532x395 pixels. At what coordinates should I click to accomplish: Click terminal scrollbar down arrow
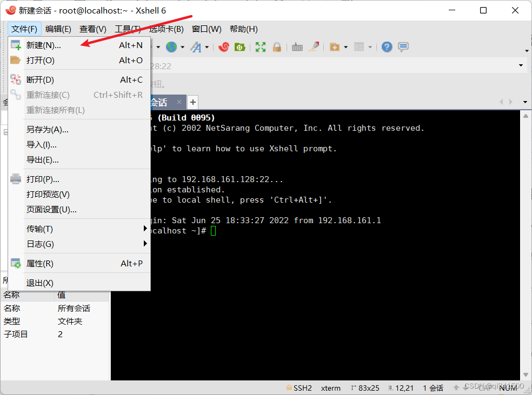pos(526,374)
